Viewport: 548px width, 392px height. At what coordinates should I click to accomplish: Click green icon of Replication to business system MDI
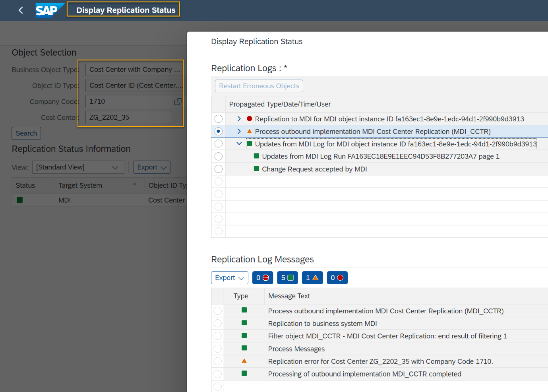coord(244,323)
